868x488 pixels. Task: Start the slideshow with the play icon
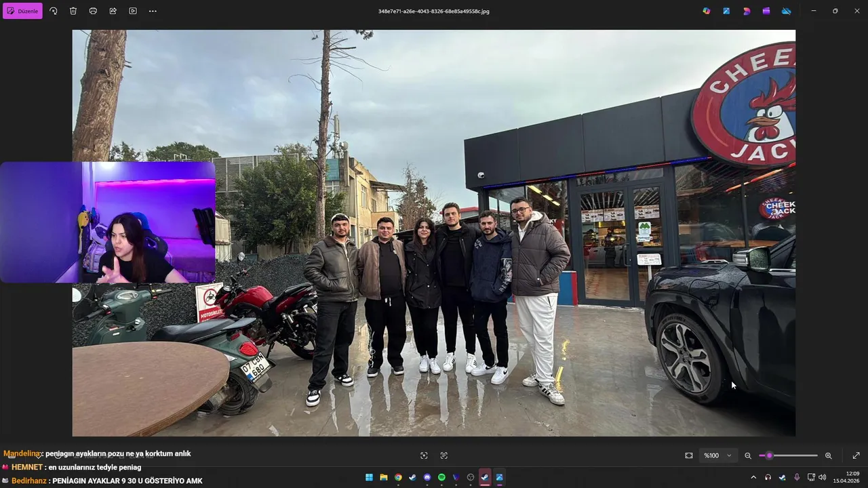pyautogui.click(x=133, y=11)
